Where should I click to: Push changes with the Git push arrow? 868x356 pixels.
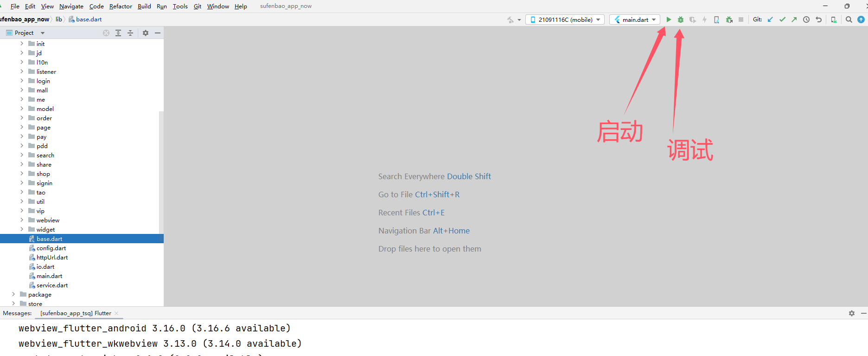(x=794, y=19)
